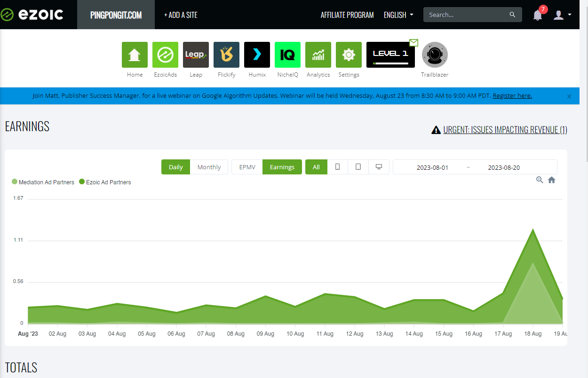Click the Trailblazer astronaut avatar
The height and width of the screenshot is (378, 588).
[435, 55]
